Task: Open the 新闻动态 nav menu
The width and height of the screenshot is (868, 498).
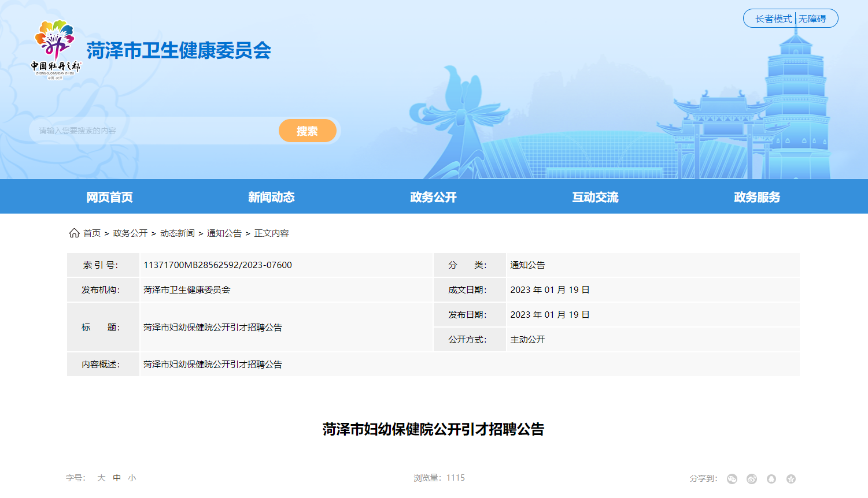Action: click(271, 197)
